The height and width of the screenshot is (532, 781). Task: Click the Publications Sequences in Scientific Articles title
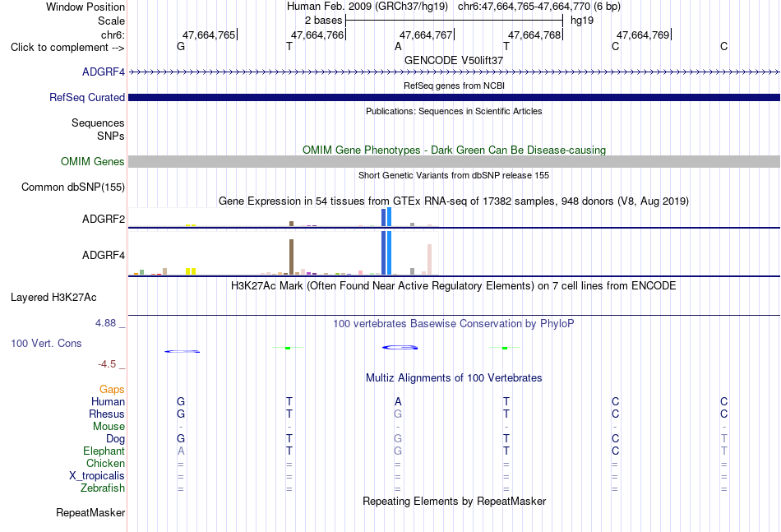(x=454, y=111)
